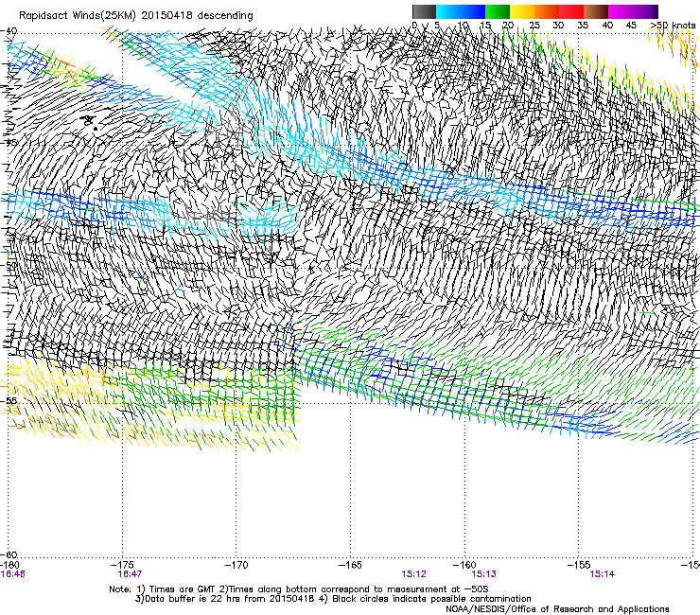Click the legend label '20'
The width and height of the screenshot is (700, 615).
508,26
